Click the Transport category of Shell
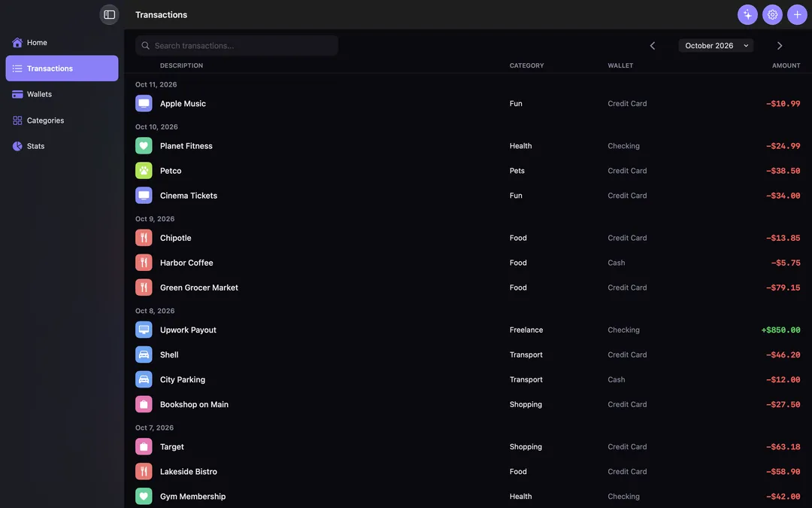812x508 pixels. point(526,354)
